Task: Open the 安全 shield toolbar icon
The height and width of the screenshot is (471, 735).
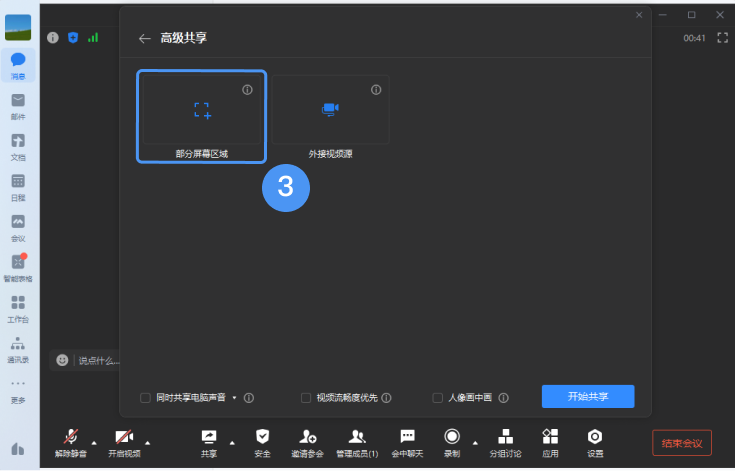Action: pyautogui.click(x=262, y=443)
